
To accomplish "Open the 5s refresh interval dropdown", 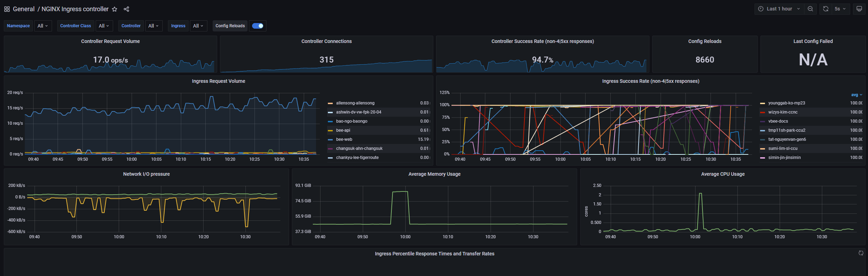I will click(840, 9).
